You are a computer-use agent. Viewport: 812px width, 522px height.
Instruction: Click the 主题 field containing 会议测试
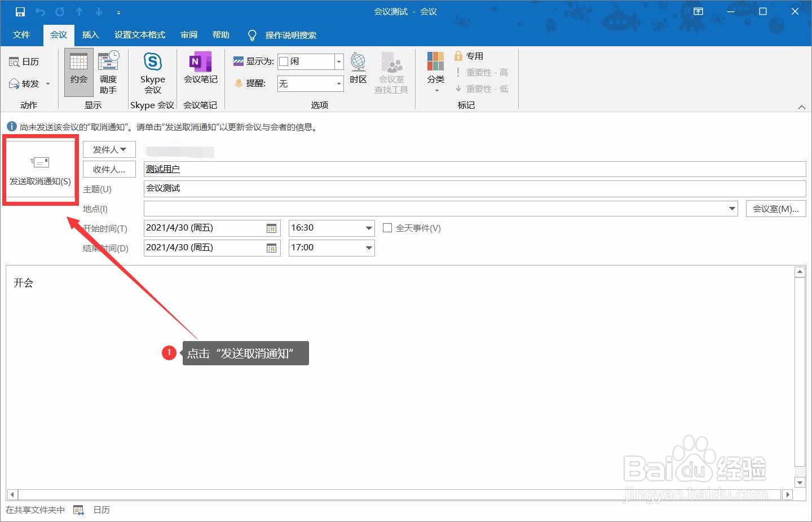(x=475, y=188)
